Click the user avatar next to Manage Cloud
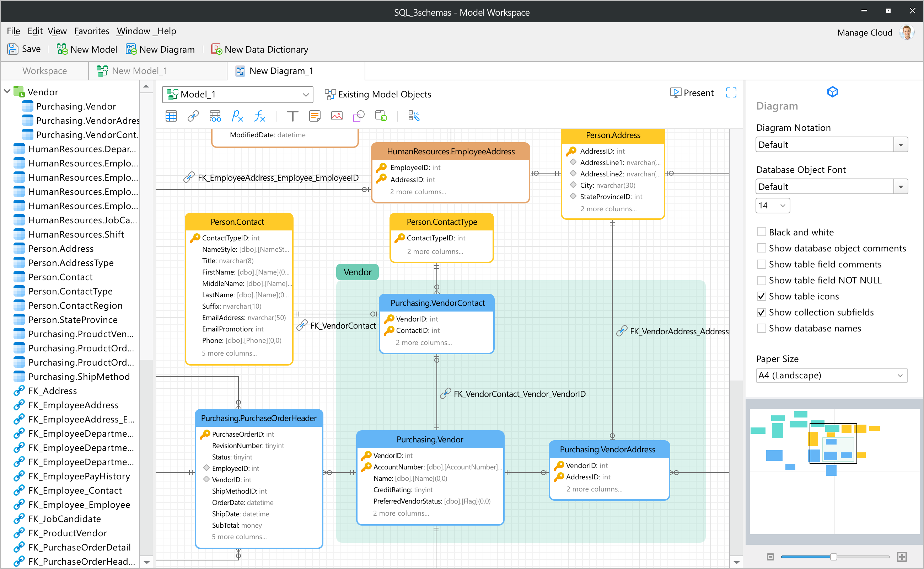 [907, 33]
